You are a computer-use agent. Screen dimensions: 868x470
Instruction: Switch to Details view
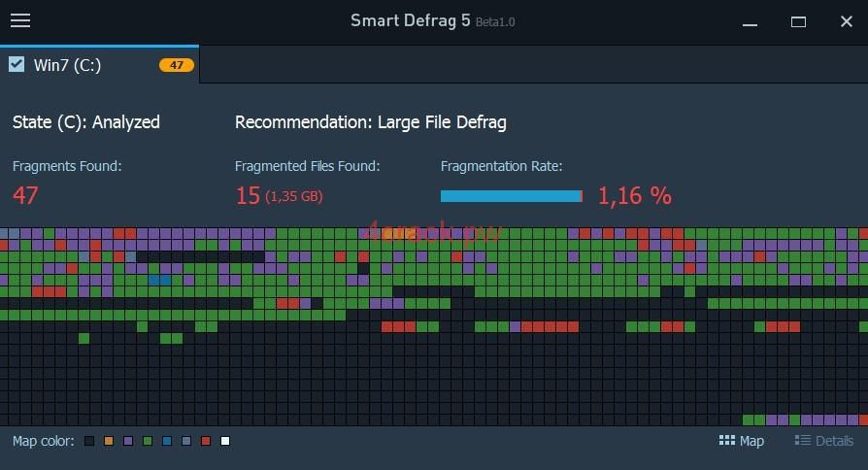[824, 441]
